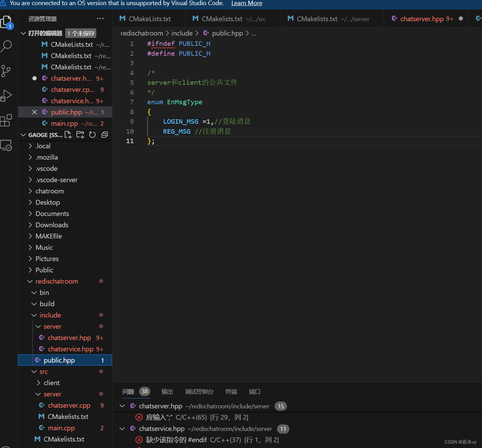Close public.hpp in open editors list

point(35,112)
